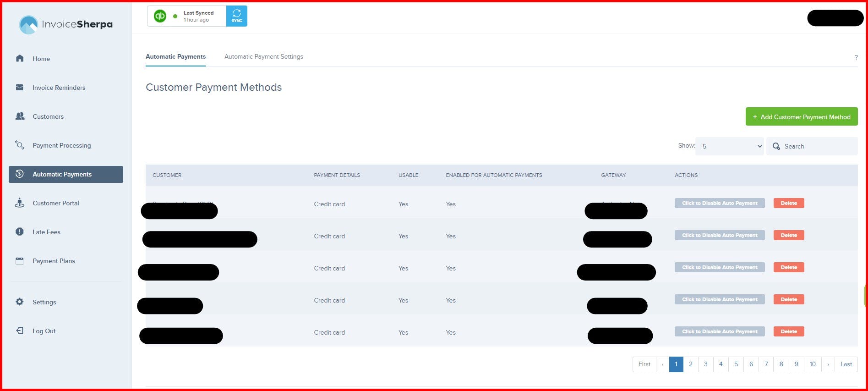868x391 pixels.
Task: Click into the Search field
Action: (x=812, y=146)
